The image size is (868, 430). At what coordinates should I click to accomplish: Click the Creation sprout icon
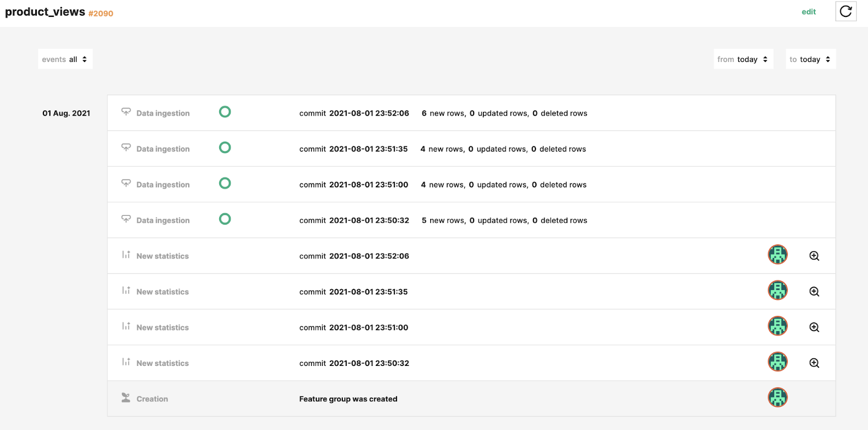126,397
